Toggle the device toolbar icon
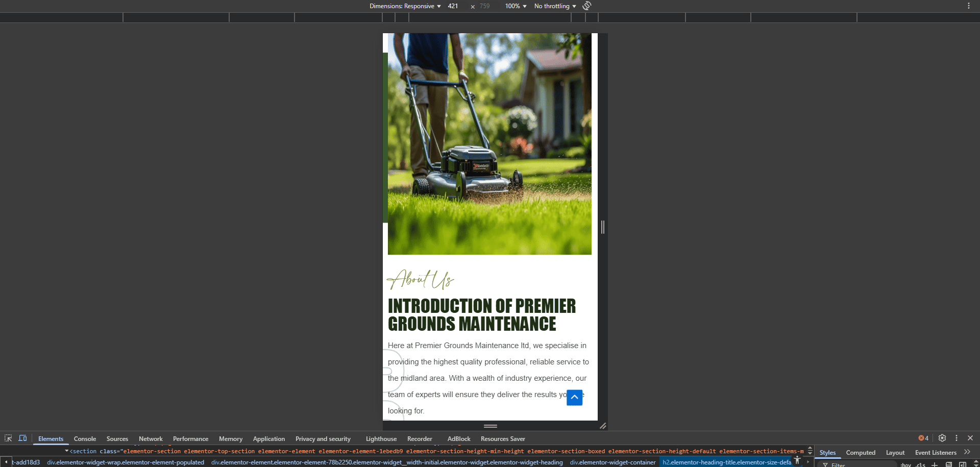The height and width of the screenshot is (467, 980). (x=22, y=438)
